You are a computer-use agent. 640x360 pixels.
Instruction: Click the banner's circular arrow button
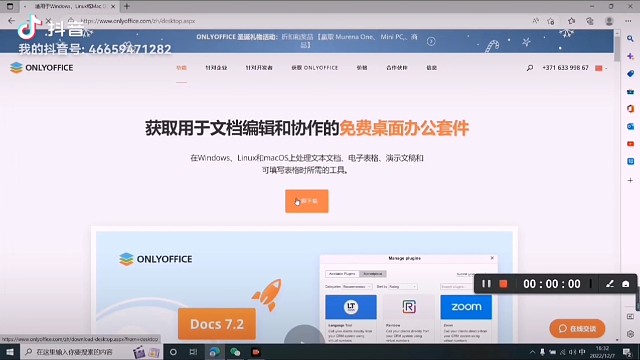click(x=431, y=41)
